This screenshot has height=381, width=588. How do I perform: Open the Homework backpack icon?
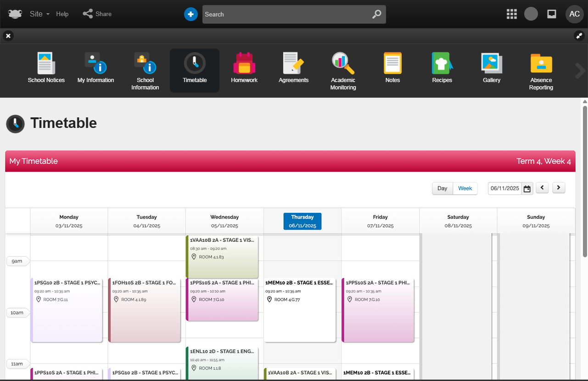coord(244,64)
